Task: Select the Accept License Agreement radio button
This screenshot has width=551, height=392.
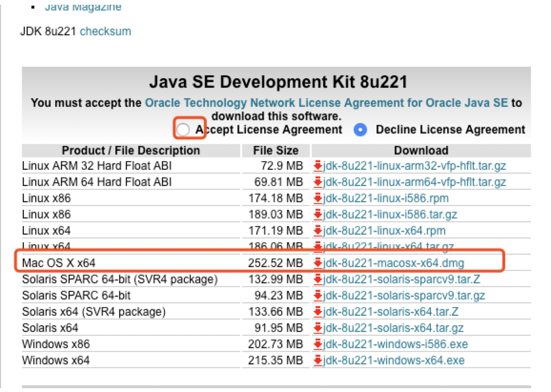Action: click(x=183, y=129)
